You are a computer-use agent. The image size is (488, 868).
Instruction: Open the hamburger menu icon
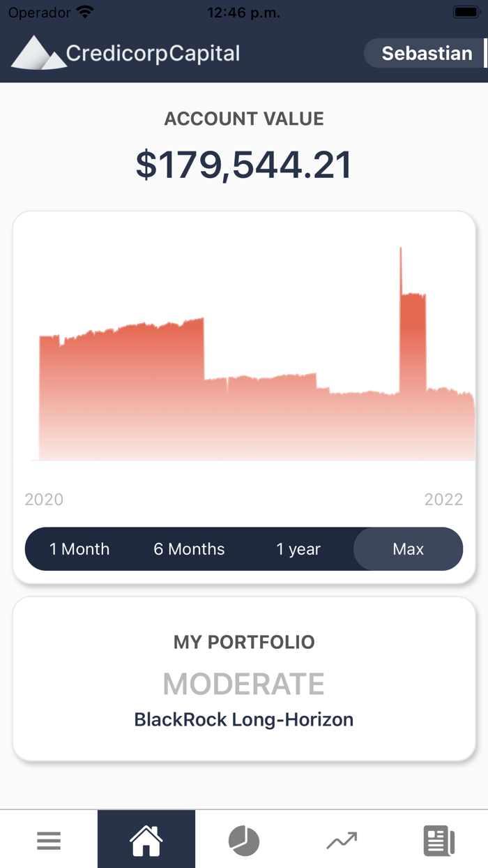pos(48,840)
